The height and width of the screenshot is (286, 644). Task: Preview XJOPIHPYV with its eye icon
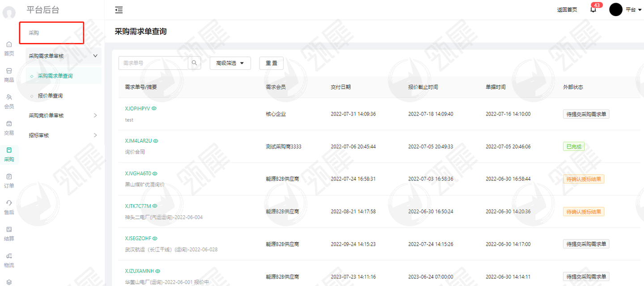point(154,108)
